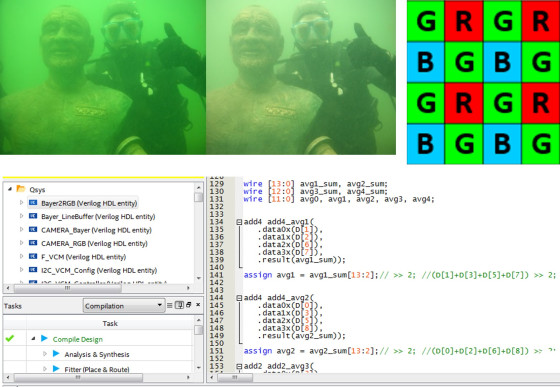Viewport: 560px width, 387px height.
Task: Open Tasks panel customize list icon
Action: [x=170, y=305]
